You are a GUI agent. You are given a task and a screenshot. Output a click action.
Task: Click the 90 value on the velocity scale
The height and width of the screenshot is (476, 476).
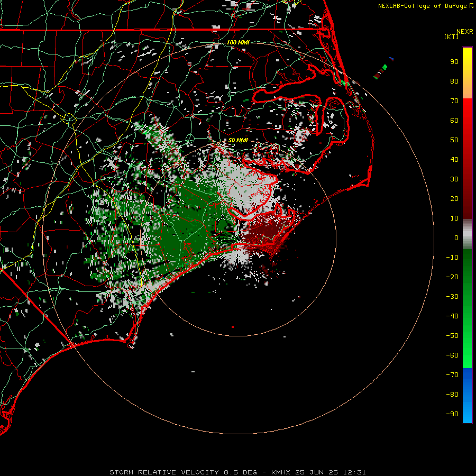click(x=454, y=62)
